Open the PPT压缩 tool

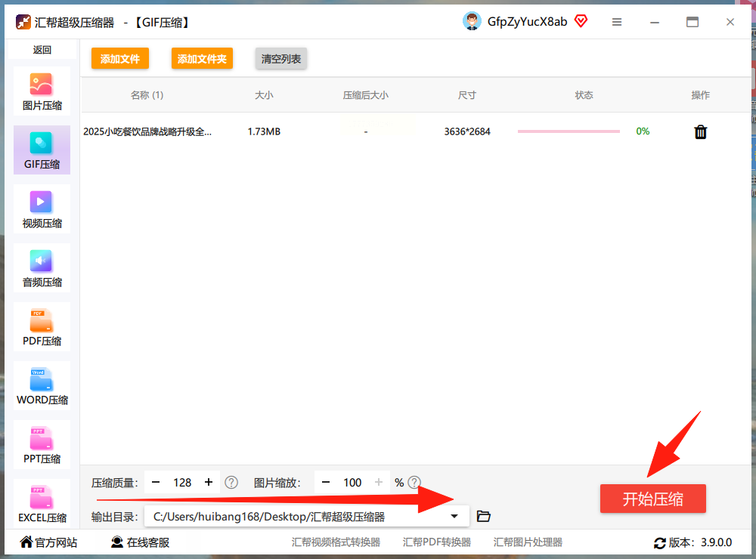pyautogui.click(x=42, y=444)
